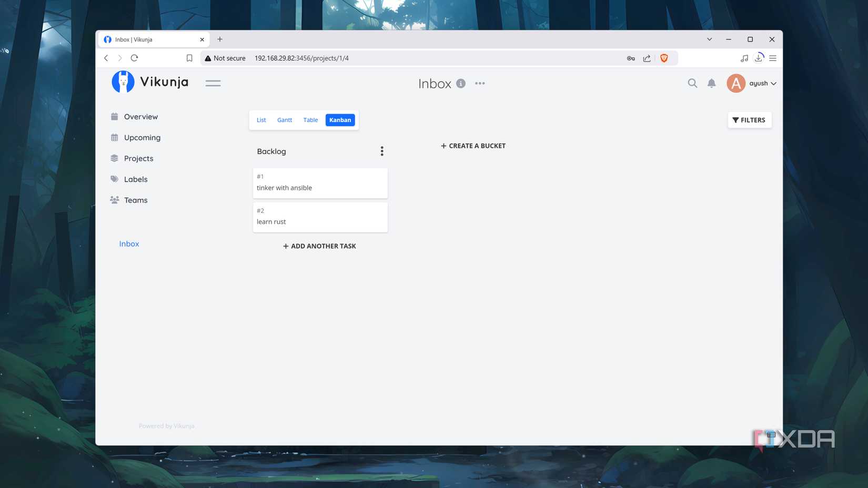868x488 pixels.
Task: Close the Inbox | Vikunja tab
Action: click(202, 39)
